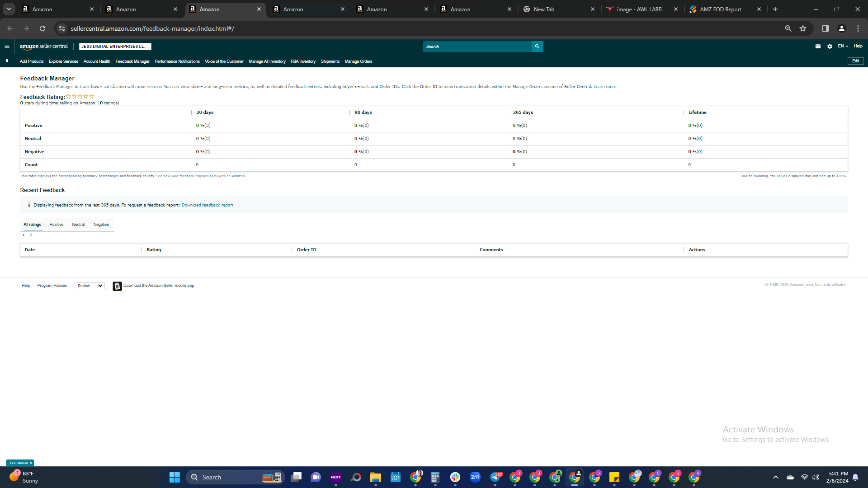Image resolution: width=868 pixels, height=488 pixels.
Task: Open Slack from the taskbar
Action: [x=455, y=477]
